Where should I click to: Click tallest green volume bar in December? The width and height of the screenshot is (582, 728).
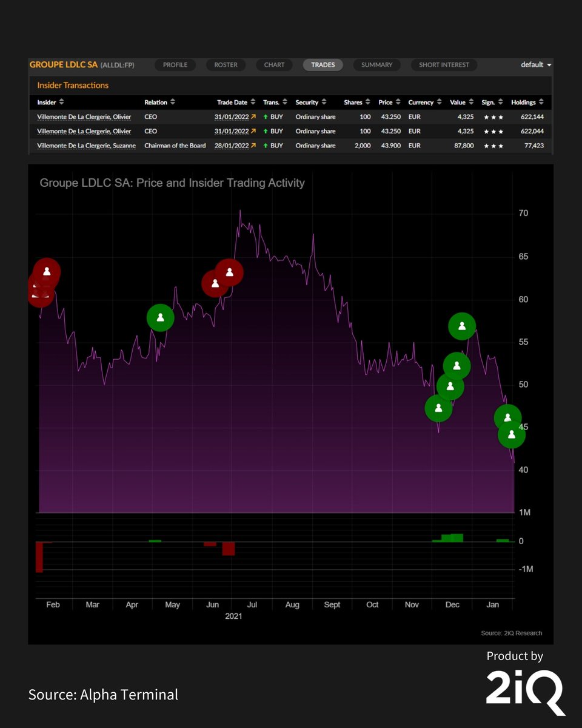(457, 538)
